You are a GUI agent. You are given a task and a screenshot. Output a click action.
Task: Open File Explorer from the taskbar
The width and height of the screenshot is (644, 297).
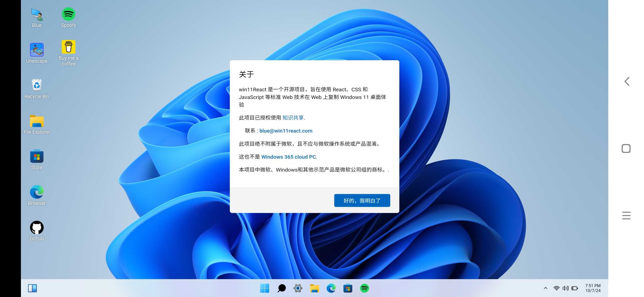tap(314, 288)
